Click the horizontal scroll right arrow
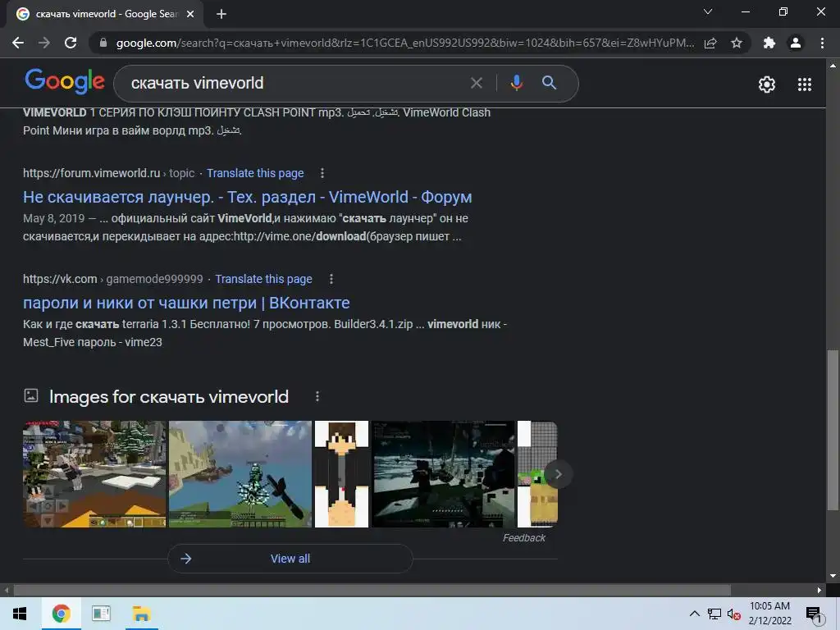 (819, 590)
